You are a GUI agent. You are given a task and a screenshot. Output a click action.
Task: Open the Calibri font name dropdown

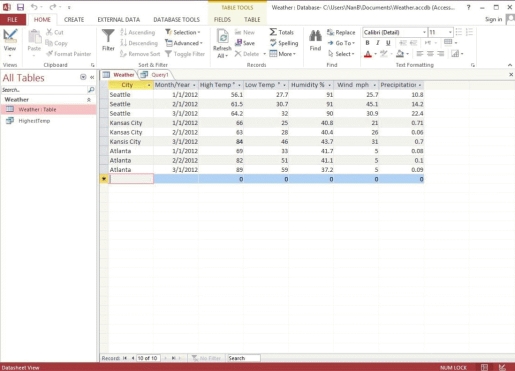[424, 32]
